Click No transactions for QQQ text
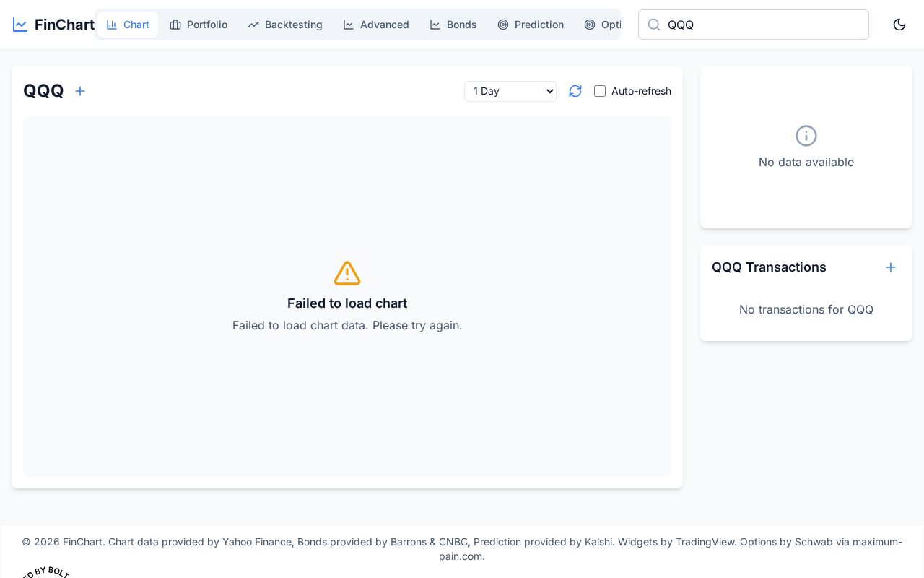The image size is (924, 578). click(806, 309)
